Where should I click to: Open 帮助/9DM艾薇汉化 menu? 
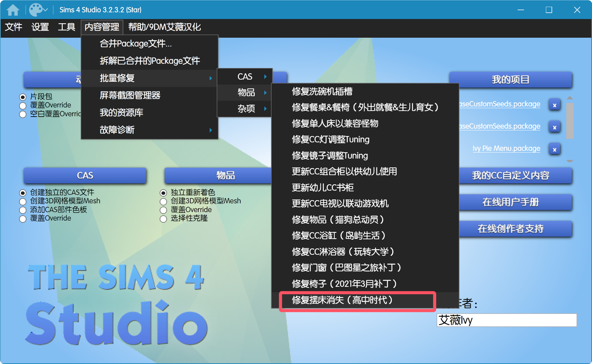pos(165,27)
